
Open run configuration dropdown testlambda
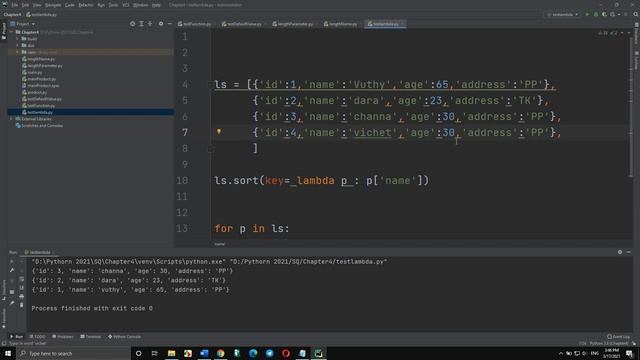[x=562, y=15]
